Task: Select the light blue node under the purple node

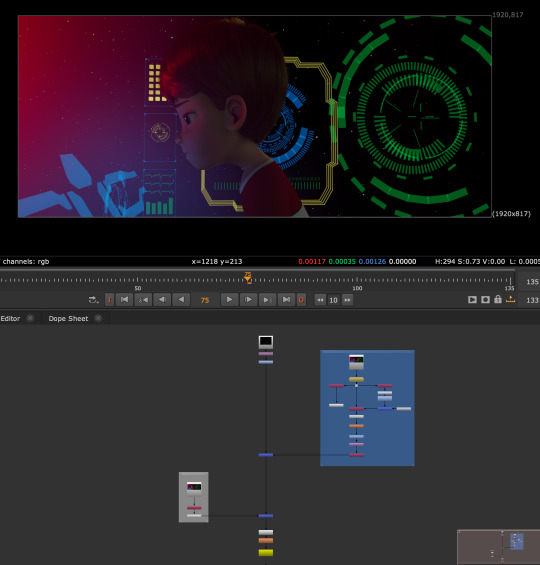Action: point(266,362)
